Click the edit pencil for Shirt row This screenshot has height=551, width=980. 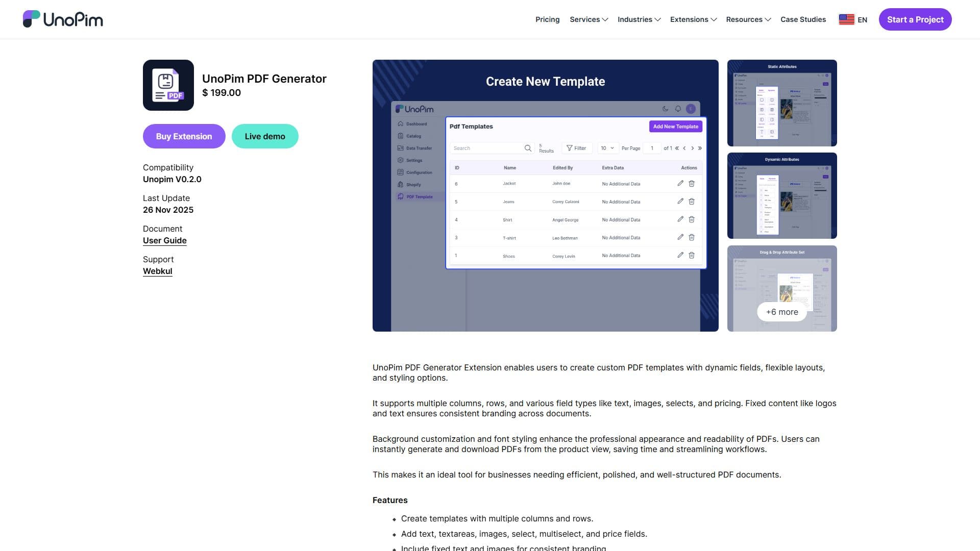680,219
